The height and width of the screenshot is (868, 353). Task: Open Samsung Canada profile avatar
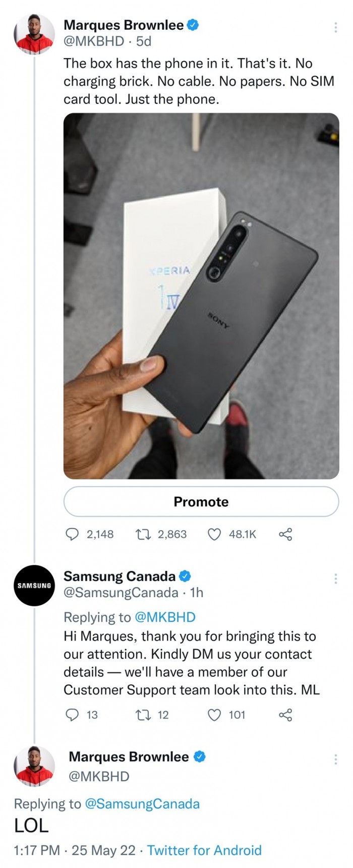34,585
